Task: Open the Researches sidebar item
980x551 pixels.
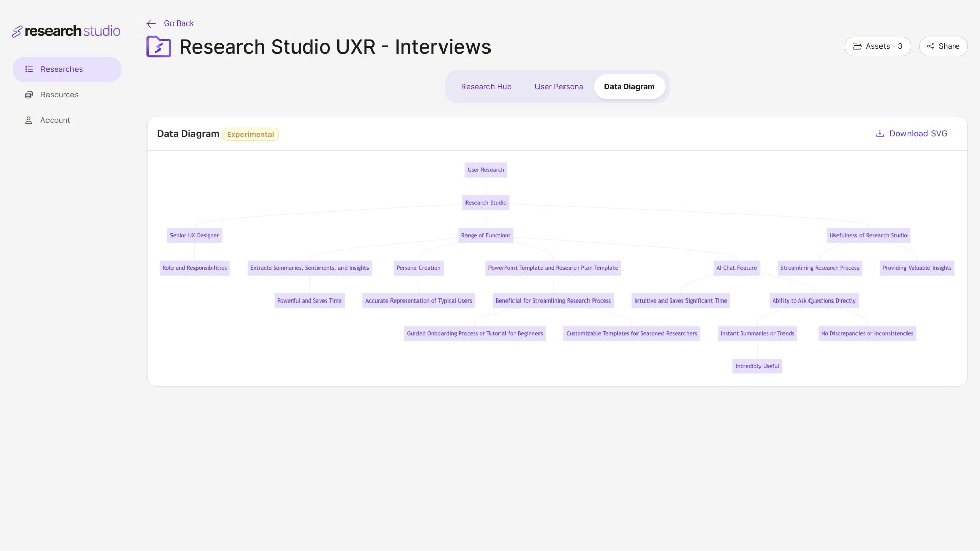Action: click(x=67, y=69)
